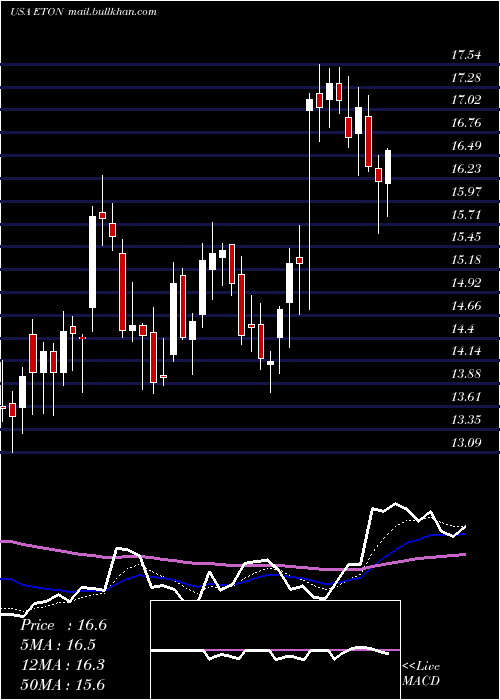Click the 15.45 price axis label
The width and height of the screenshot is (500, 700).
point(466,237)
